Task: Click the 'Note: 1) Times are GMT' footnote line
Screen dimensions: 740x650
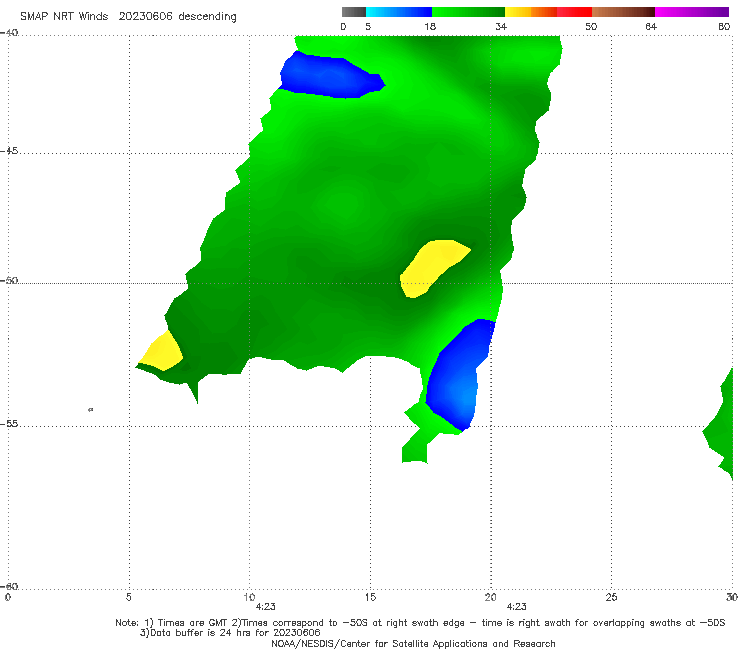Action: [x=420, y=623]
